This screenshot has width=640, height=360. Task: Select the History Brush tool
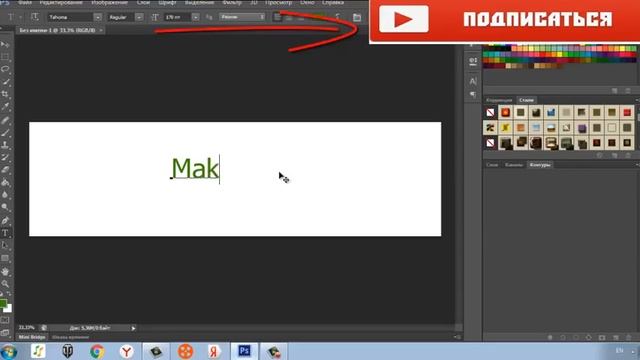point(5,158)
